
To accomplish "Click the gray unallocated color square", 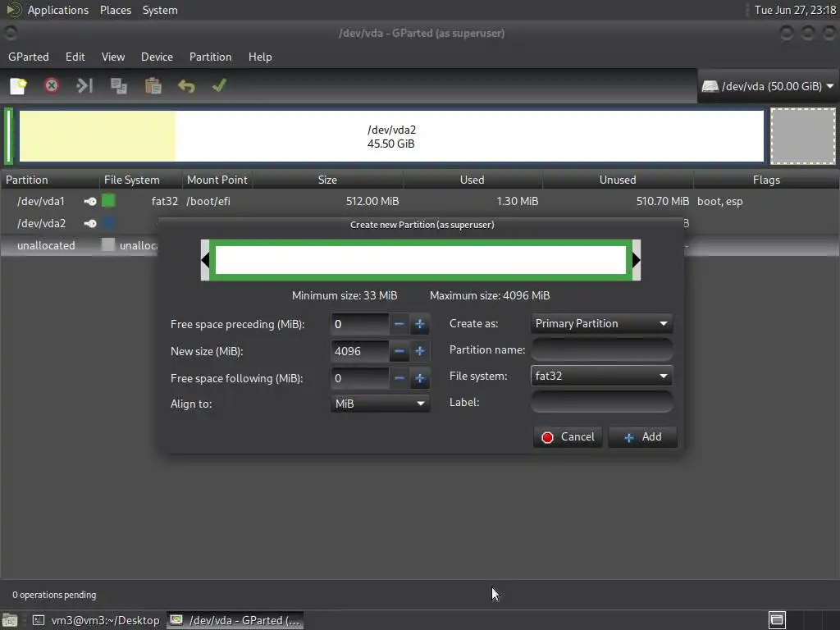I will tap(108, 244).
